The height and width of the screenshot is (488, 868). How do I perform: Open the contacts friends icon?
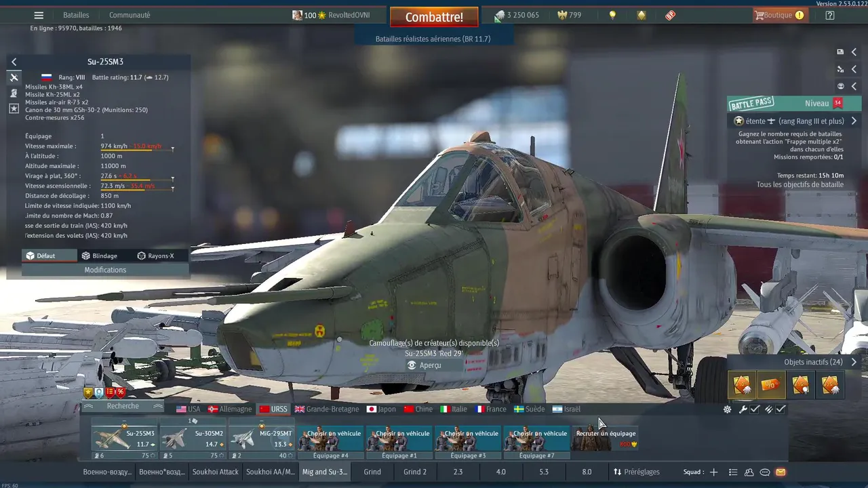(x=749, y=472)
